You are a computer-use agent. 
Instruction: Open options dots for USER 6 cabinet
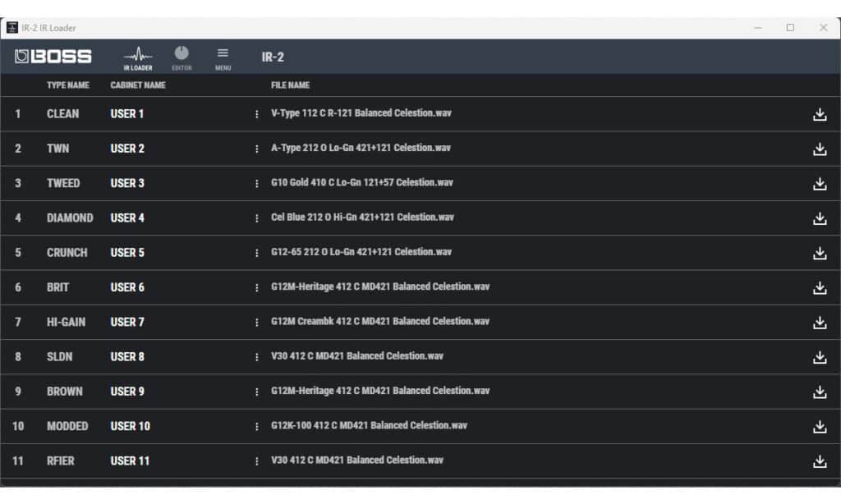pos(256,288)
